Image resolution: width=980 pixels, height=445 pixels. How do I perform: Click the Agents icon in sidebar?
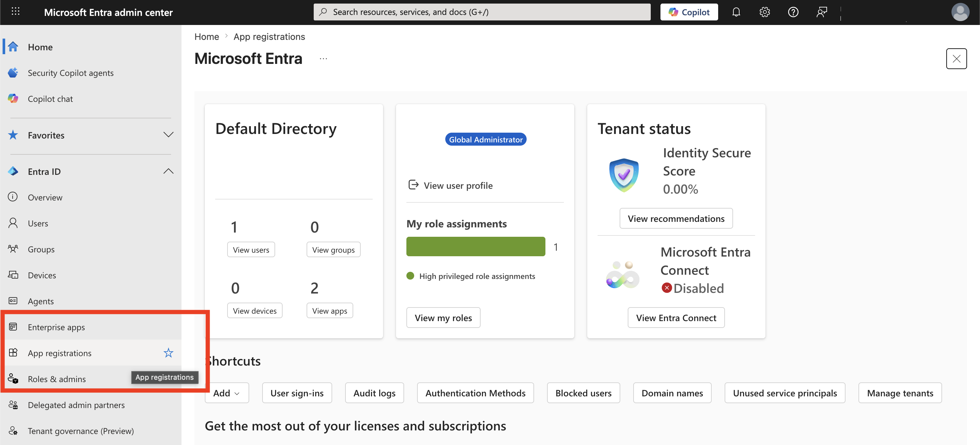[13, 301]
